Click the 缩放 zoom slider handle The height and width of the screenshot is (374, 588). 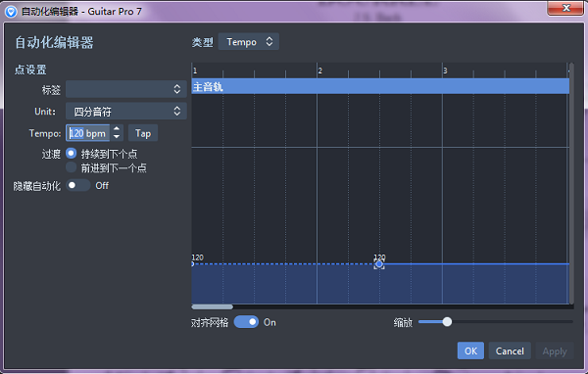point(447,321)
